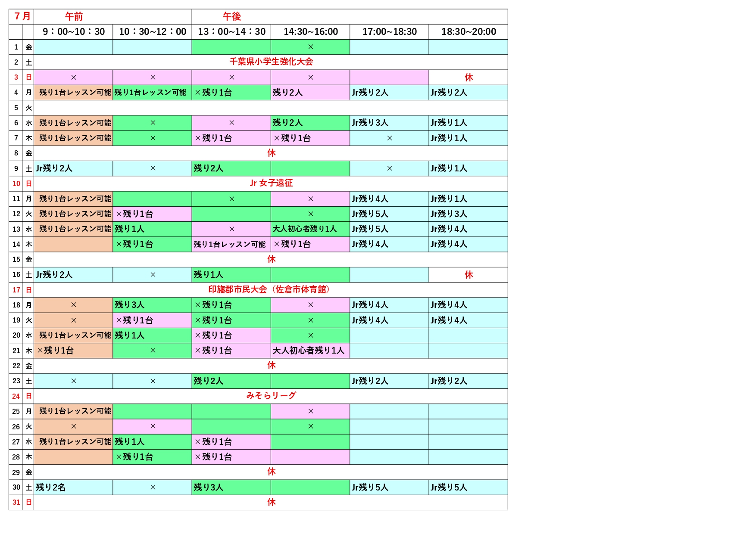This screenshot has height=534, width=756.
Task: Select the 午前 header label
Action: pos(74,16)
